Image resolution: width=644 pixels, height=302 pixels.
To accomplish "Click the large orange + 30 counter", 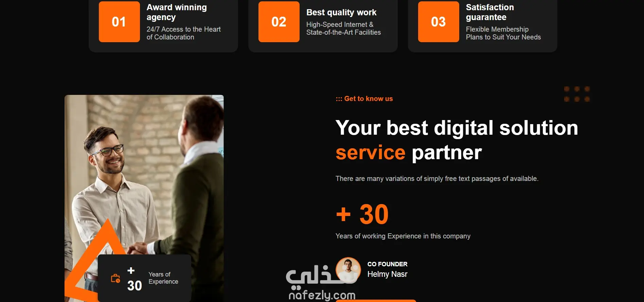I will pos(362,214).
